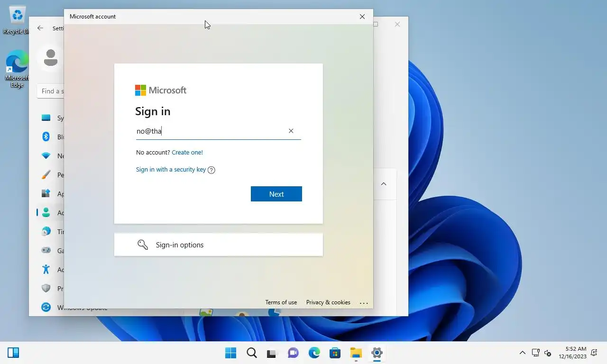Close the Settings window behind the dialog

click(397, 24)
